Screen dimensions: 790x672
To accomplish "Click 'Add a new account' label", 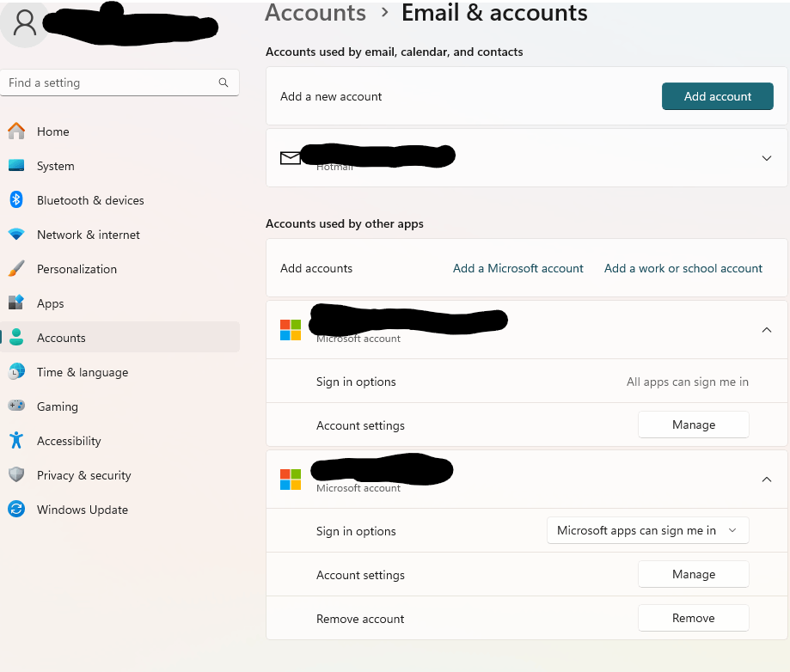I will click(x=331, y=96).
